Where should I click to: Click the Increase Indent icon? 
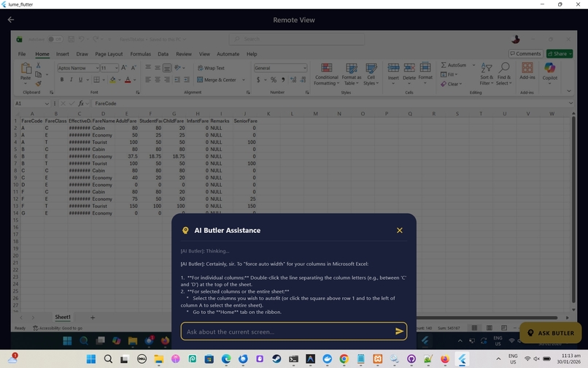[x=186, y=80]
